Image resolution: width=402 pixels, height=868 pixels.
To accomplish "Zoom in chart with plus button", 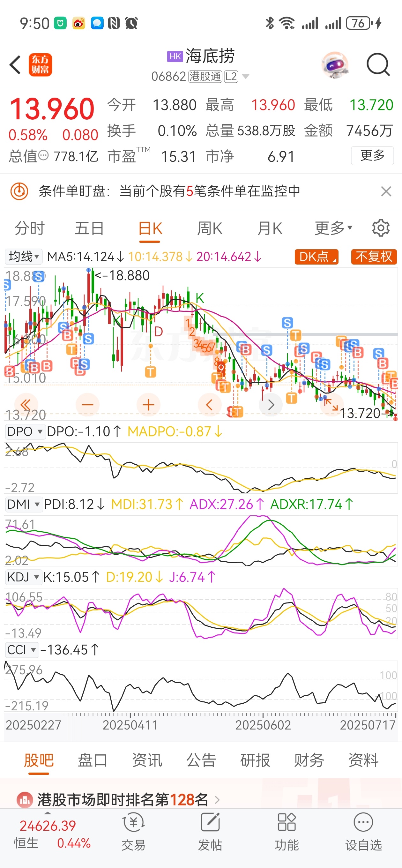I will pos(148,405).
